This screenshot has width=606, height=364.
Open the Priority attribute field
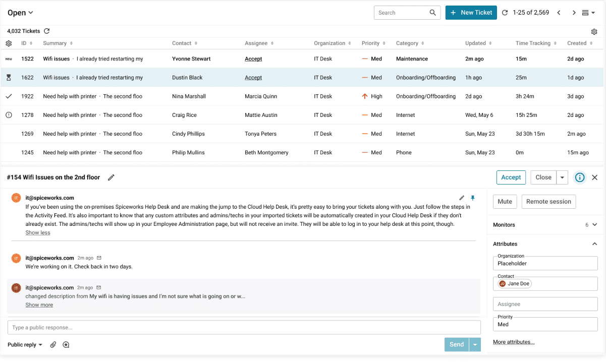545,324
